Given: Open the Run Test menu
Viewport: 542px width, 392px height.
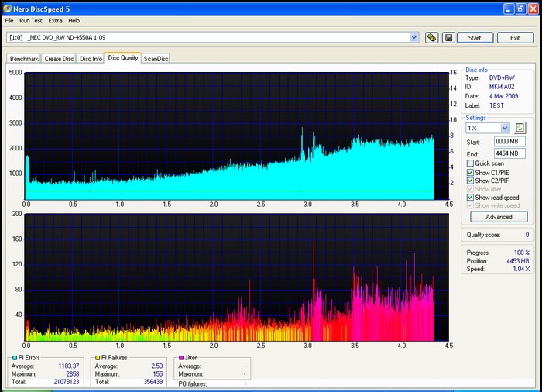Looking at the screenshot, I should pos(31,20).
